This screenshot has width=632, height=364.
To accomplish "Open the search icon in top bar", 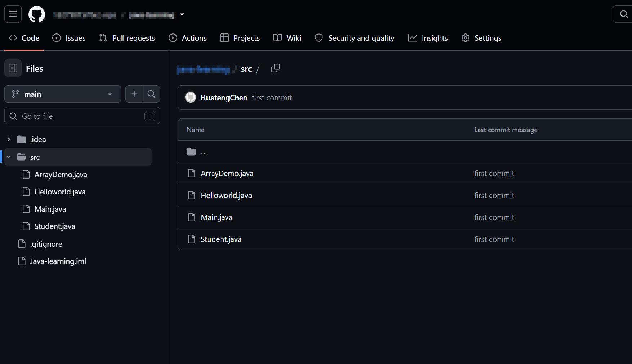I will pos(624,14).
